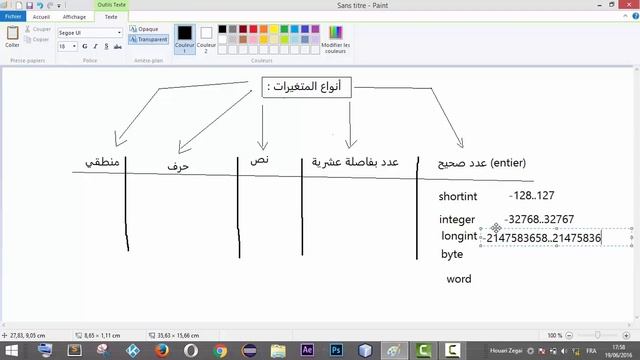Click inside the longint text box
This screenshot has width=640, height=360.
[556, 237]
